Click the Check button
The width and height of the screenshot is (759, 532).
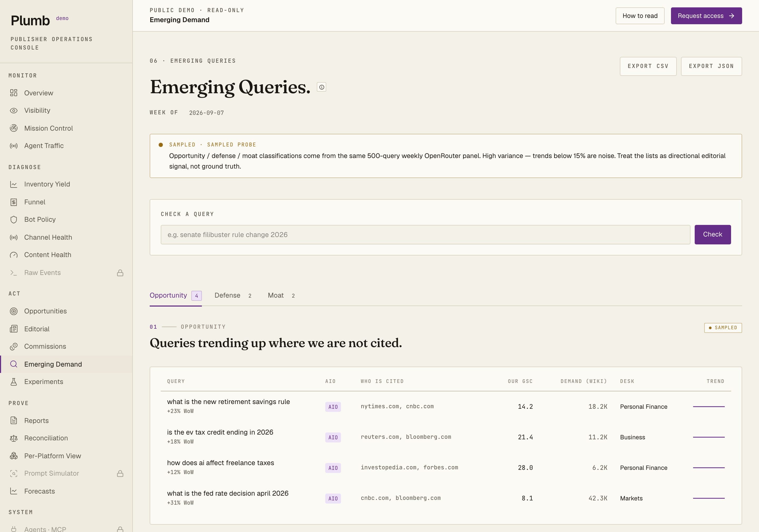[712, 235]
